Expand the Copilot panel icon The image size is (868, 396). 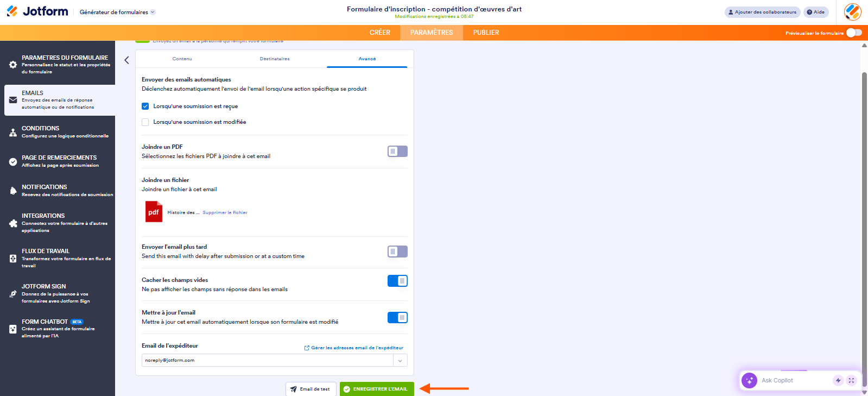(851, 380)
